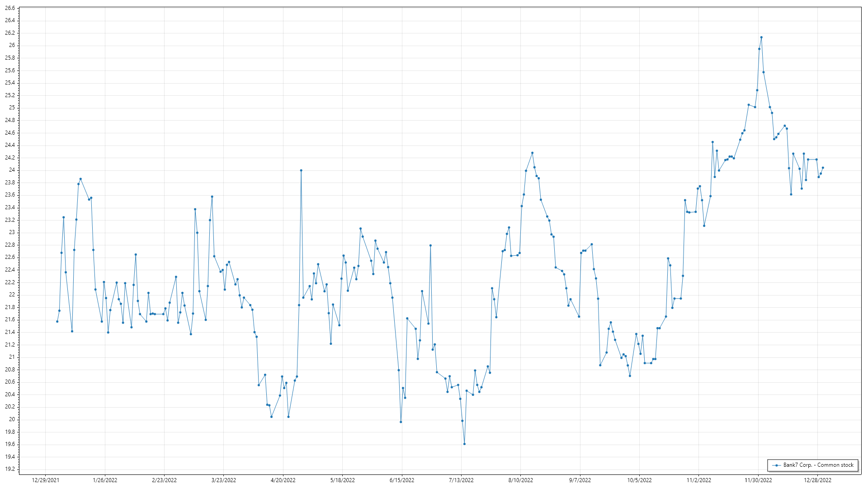Click the isolated spike point at 24 in late April
868x488 pixels.
(x=301, y=170)
